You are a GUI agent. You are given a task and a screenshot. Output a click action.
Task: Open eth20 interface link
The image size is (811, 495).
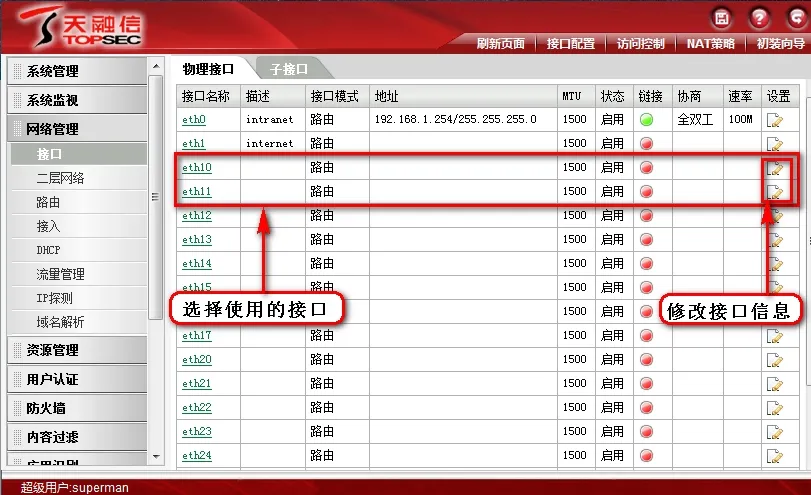click(197, 359)
